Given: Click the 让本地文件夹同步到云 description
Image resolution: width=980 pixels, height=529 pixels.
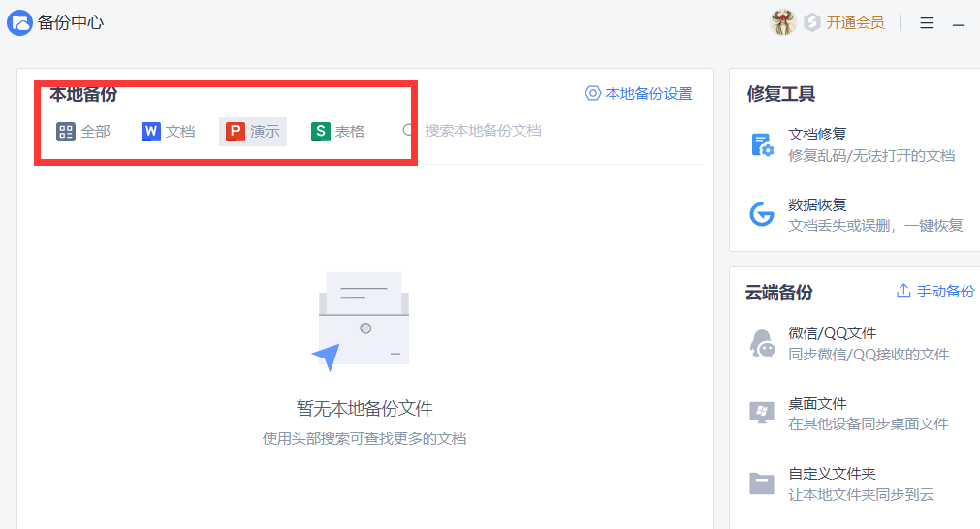Looking at the screenshot, I should tap(861, 495).
